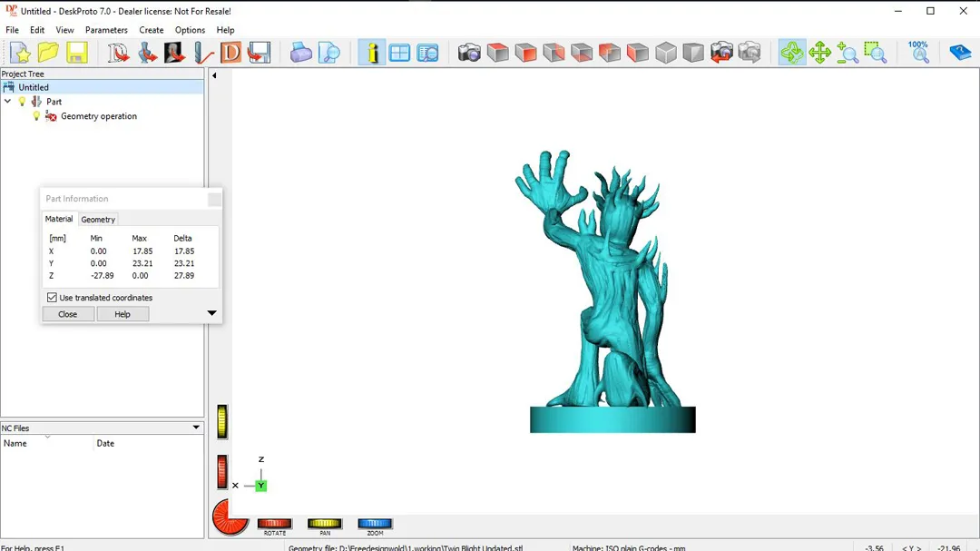The image size is (980, 551).
Task: Switch to the Geometry tab in Part Information
Action: [x=98, y=220]
